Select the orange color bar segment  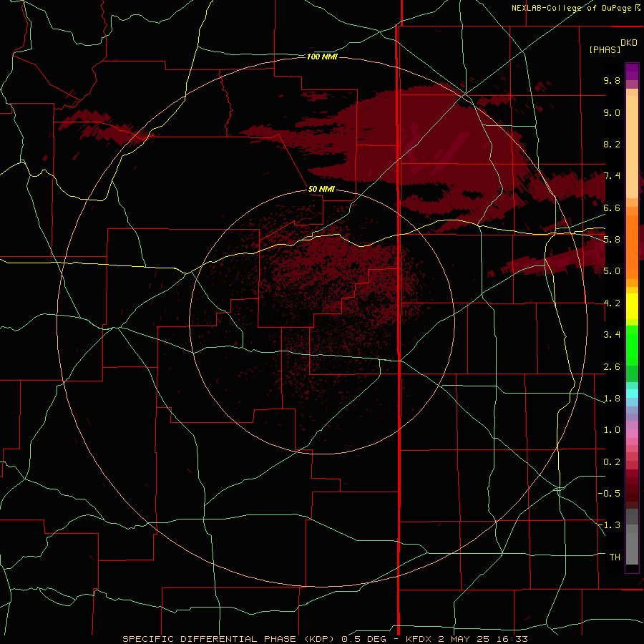632,248
